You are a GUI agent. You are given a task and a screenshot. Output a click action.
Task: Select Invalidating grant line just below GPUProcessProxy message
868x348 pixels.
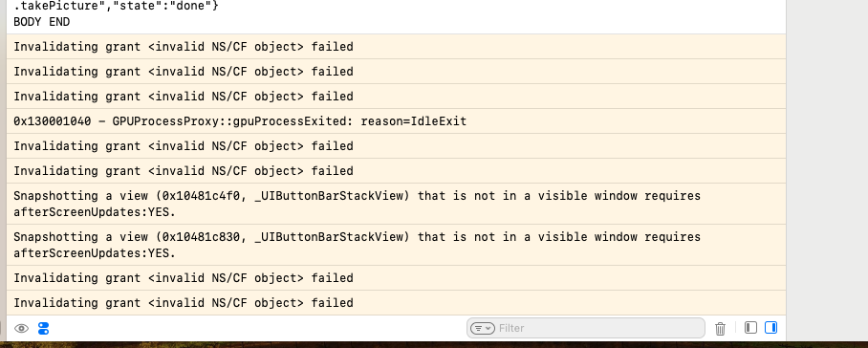click(x=397, y=146)
